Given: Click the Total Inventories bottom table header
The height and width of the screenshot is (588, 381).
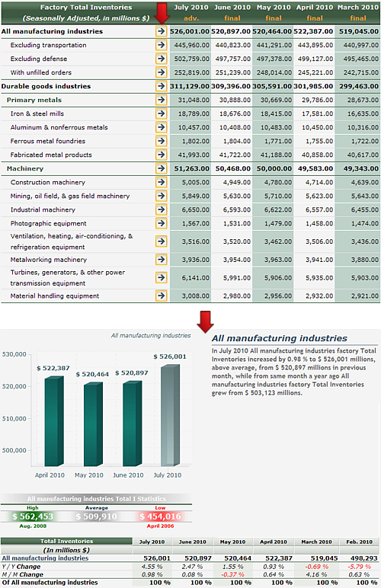Looking at the screenshot, I should (x=67, y=541).
